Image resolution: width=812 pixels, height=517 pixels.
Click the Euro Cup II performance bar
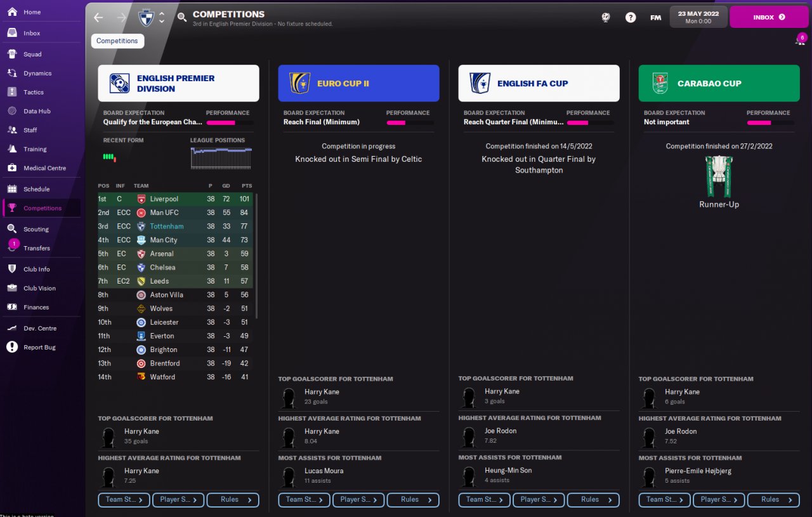(x=410, y=122)
